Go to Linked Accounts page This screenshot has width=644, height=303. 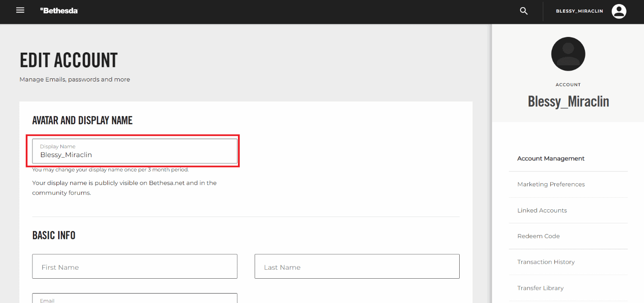[x=542, y=210]
